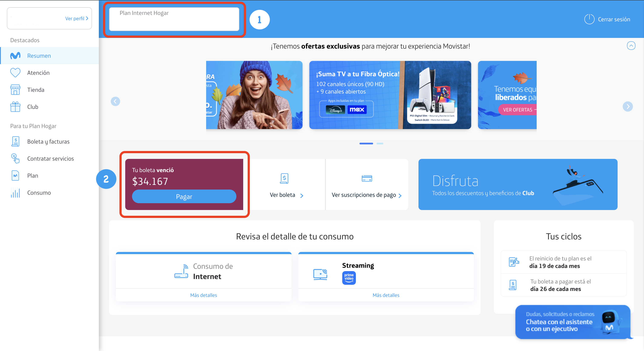Open the Suma TV a tu Fibra Óptica banner

(x=390, y=95)
